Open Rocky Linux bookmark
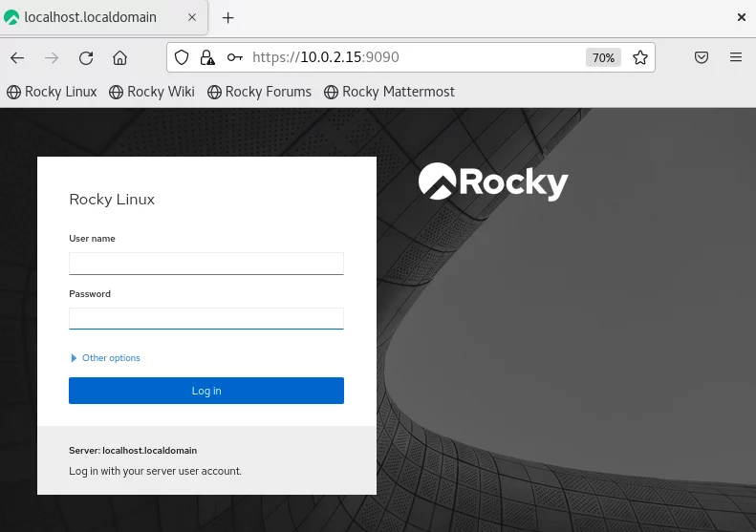This screenshot has height=532, width=756. [52, 92]
